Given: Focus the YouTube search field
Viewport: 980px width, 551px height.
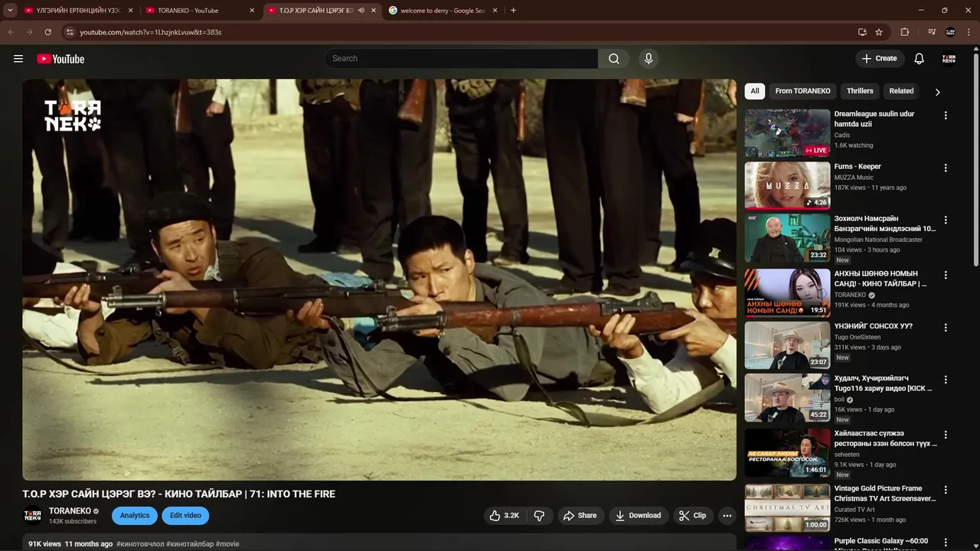Looking at the screenshot, I should (462, 59).
